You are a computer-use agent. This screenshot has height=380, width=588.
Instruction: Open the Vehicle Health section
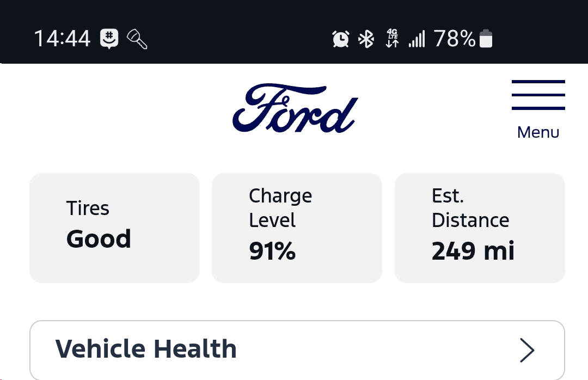coord(146,349)
